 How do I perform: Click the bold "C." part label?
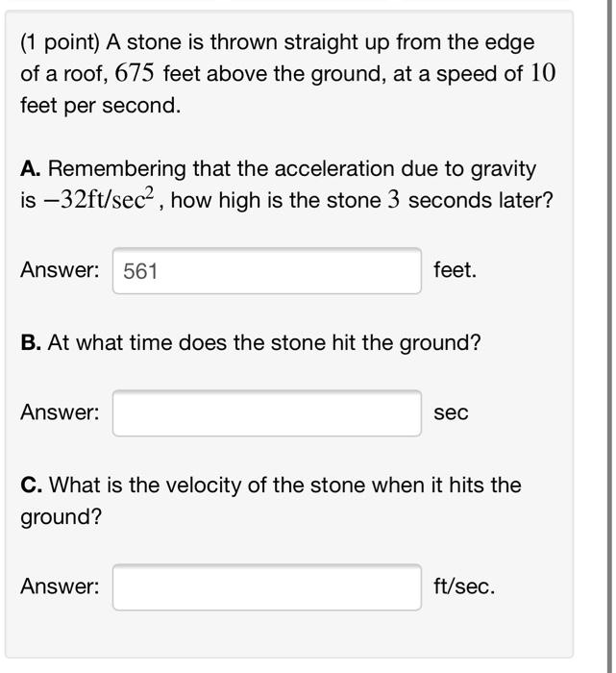(31, 486)
